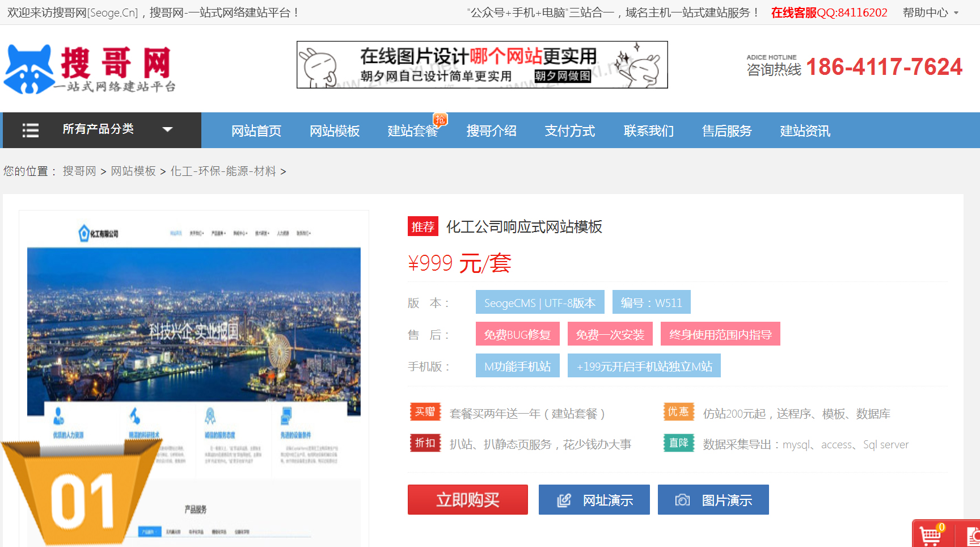Viewport: 980px width, 547px height.
Task: Open the 帮助中心 dropdown
Action: point(930,12)
